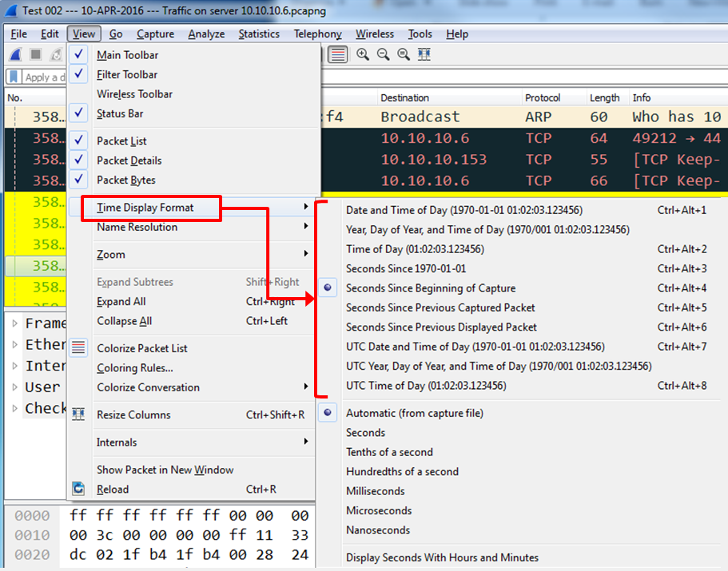The image size is (728, 571).
Task: Choose Seconds Since 1970-01-01
Action: pyautogui.click(x=406, y=268)
